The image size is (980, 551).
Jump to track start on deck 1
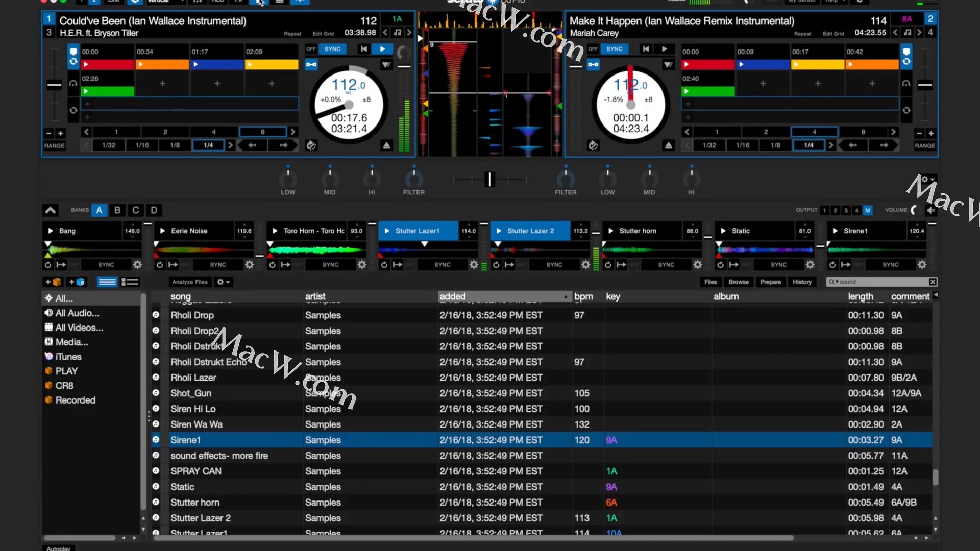pyautogui.click(x=363, y=49)
